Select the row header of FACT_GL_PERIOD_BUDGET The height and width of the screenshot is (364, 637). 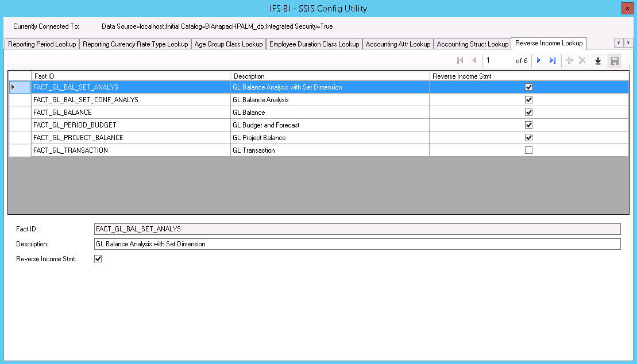click(20, 125)
